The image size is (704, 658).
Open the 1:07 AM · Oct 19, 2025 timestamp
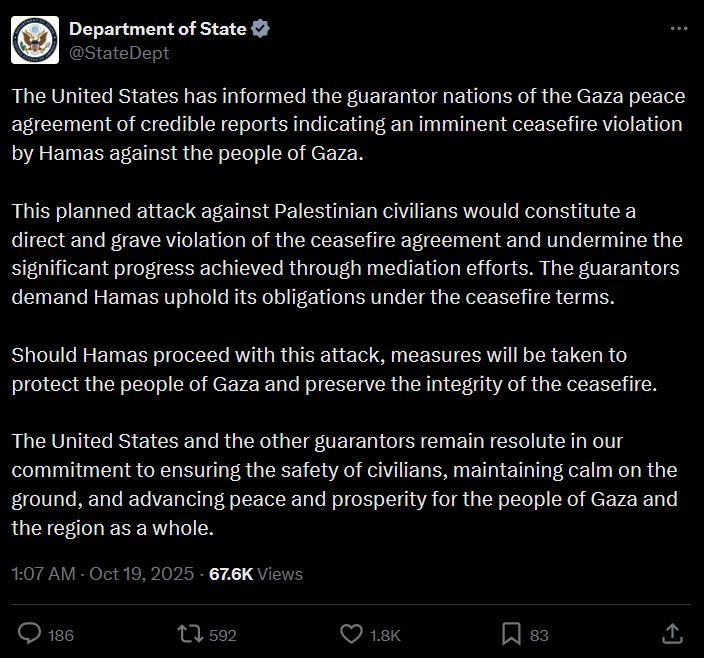pyautogui.click(x=103, y=574)
